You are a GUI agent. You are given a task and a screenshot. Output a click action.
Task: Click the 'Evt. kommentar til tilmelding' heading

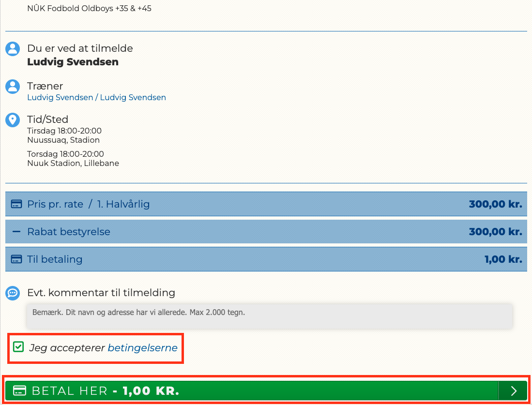[x=101, y=293]
